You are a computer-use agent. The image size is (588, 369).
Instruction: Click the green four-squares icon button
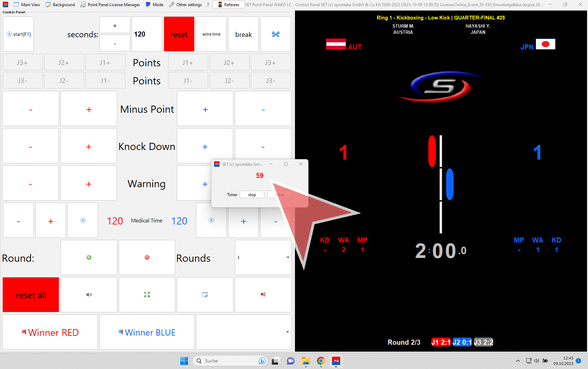(x=147, y=295)
